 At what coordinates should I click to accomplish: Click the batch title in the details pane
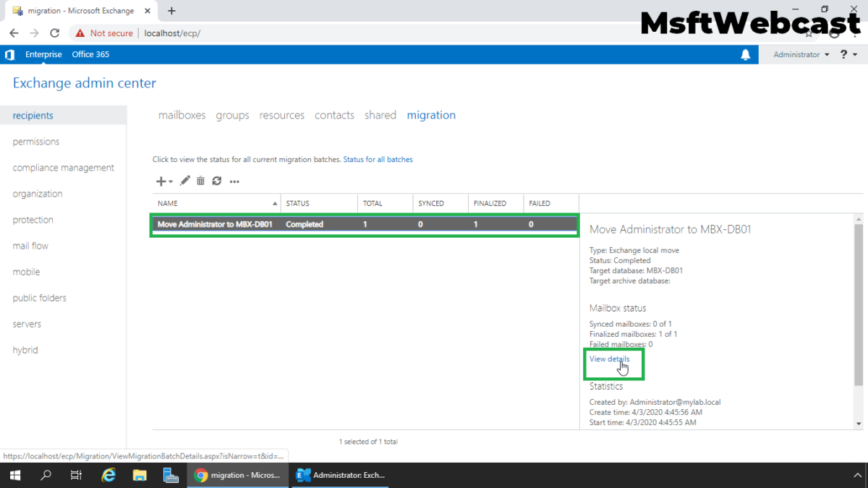click(671, 229)
